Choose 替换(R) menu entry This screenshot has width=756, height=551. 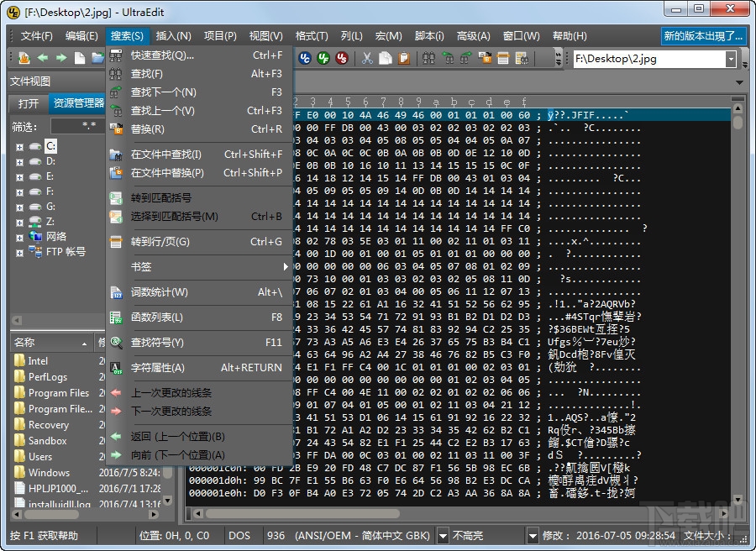(200, 129)
